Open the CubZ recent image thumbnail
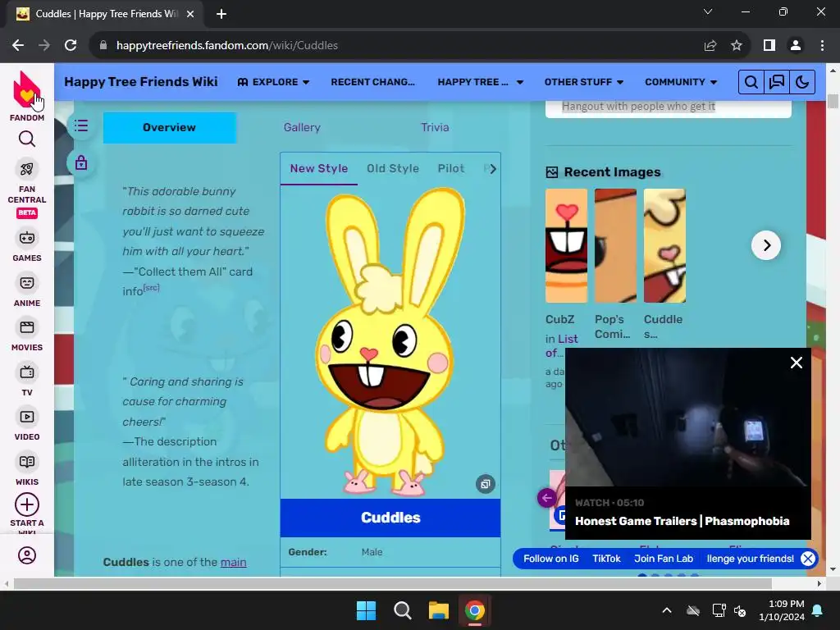Viewport: 840px width, 630px height. [566, 246]
